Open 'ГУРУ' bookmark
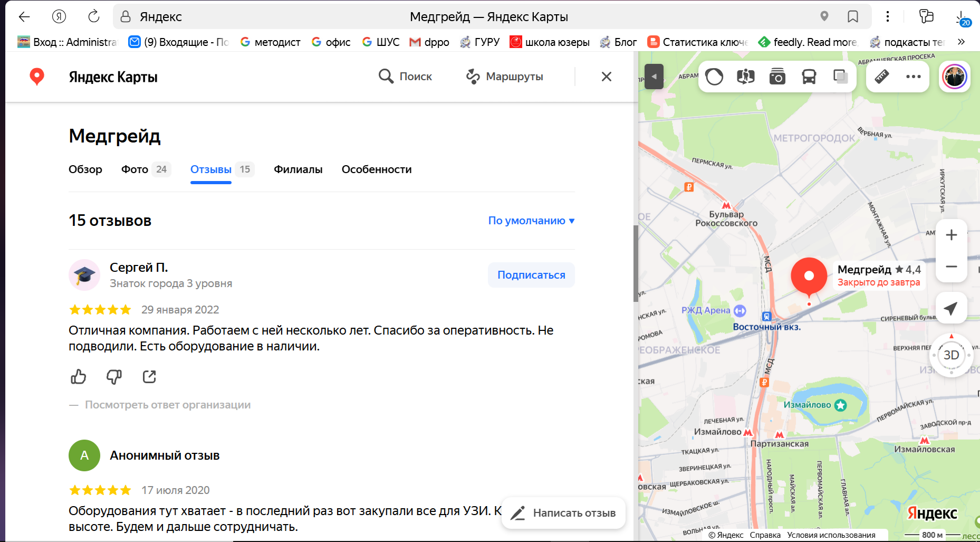The height and width of the screenshot is (542, 980). tap(479, 42)
